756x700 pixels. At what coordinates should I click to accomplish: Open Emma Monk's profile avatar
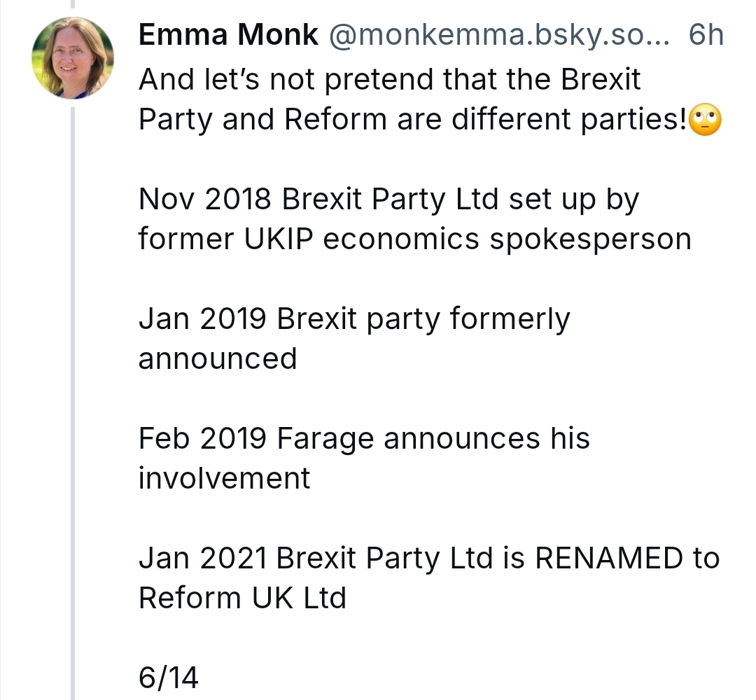click(x=73, y=58)
